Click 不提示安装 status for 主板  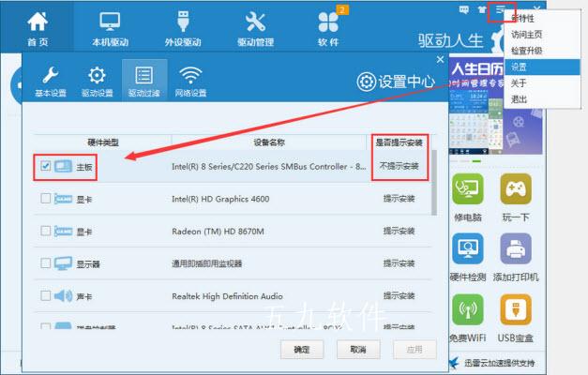(x=399, y=166)
